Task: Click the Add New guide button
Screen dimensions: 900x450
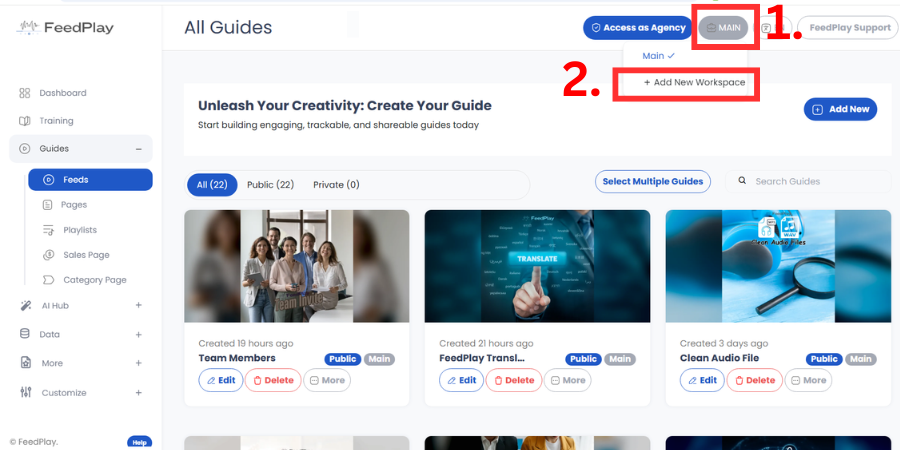Action: click(x=840, y=109)
